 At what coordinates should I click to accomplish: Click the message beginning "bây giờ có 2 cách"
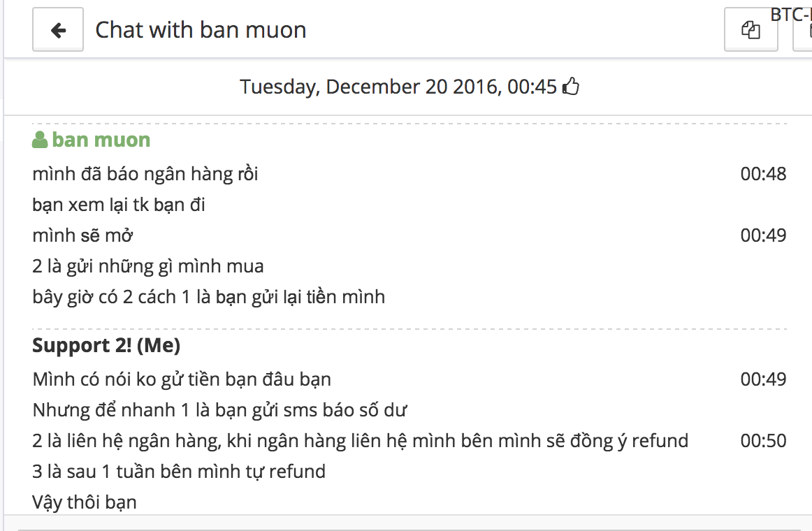click(x=208, y=297)
